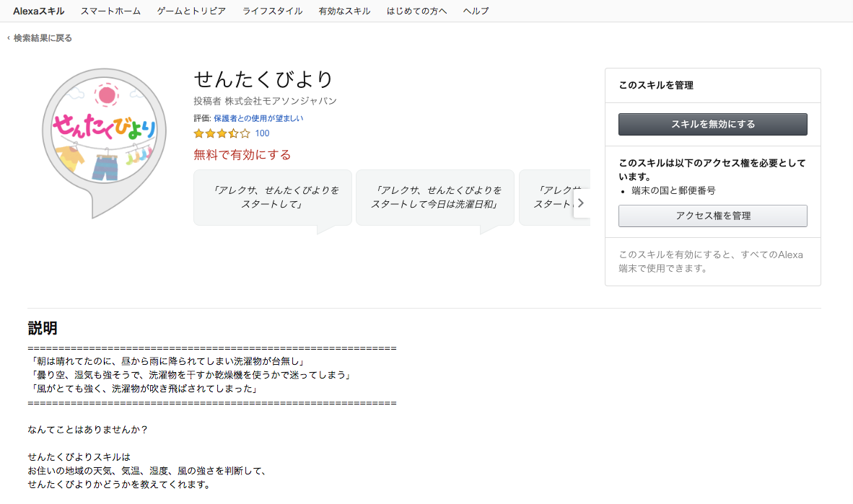This screenshot has width=853, height=504.
Task: Click スキルを無効にする button
Action: coord(713,125)
